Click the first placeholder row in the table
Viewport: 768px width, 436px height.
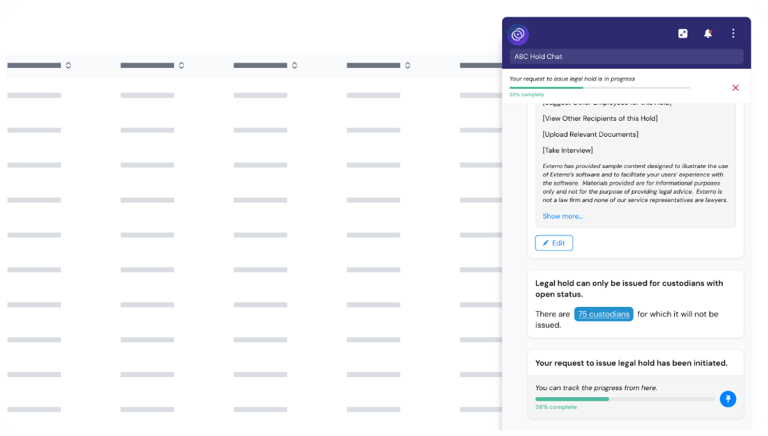34,96
